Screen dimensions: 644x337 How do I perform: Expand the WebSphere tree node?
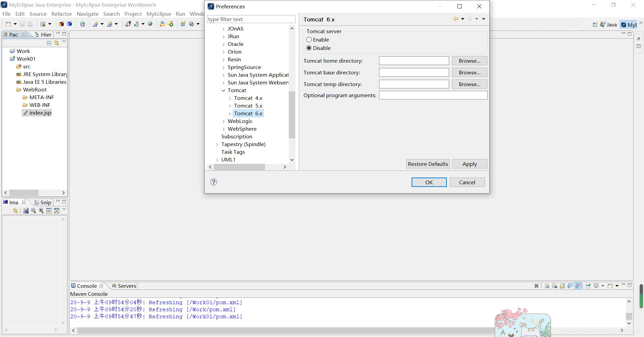[223, 129]
